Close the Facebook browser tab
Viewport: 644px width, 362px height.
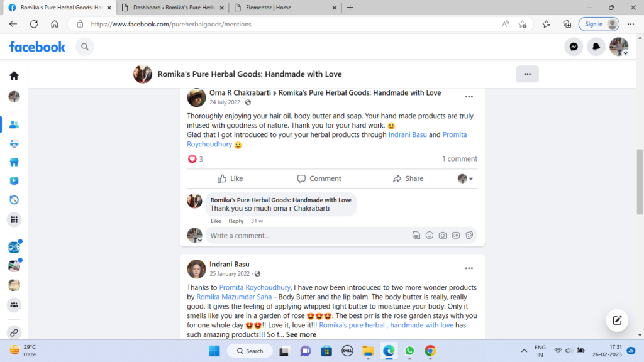(x=109, y=8)
